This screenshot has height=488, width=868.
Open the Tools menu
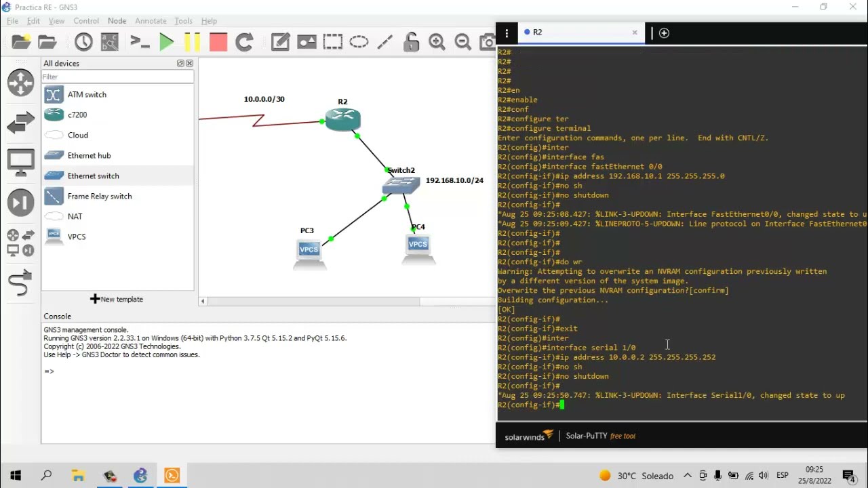183,21
